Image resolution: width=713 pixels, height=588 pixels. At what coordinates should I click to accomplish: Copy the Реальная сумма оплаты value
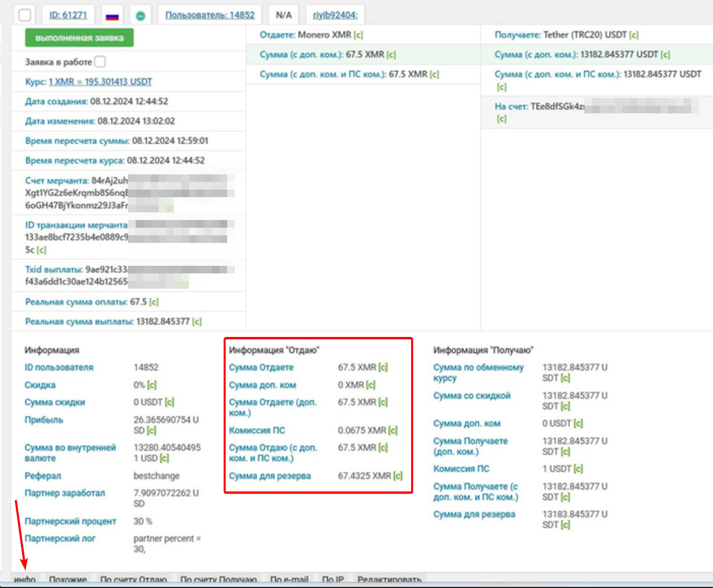[154, 302]
